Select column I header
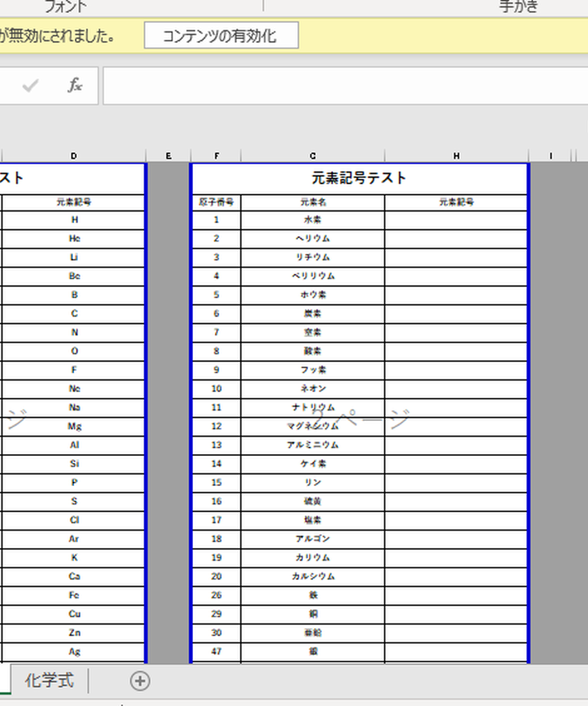The image size is (588, 706). pyautogui.click(x=551, y=156)
